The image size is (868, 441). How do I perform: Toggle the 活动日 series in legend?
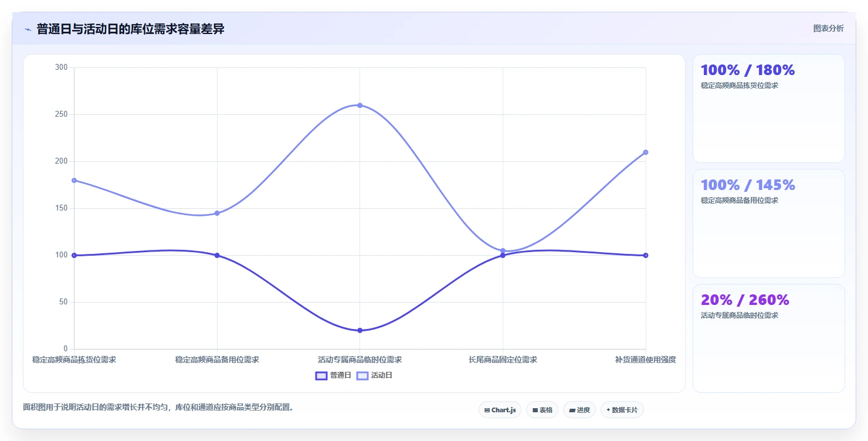coord(374,375)
